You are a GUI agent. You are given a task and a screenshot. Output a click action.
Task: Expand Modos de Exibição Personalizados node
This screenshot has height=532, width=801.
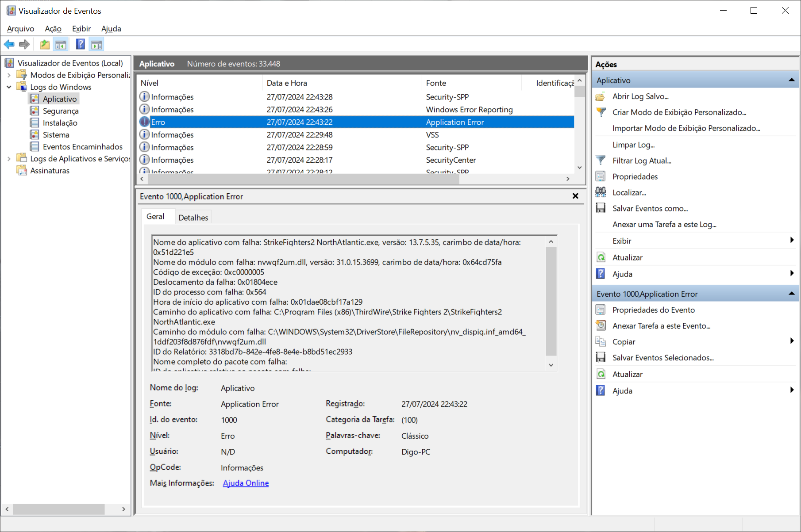[x=9, y=75]
